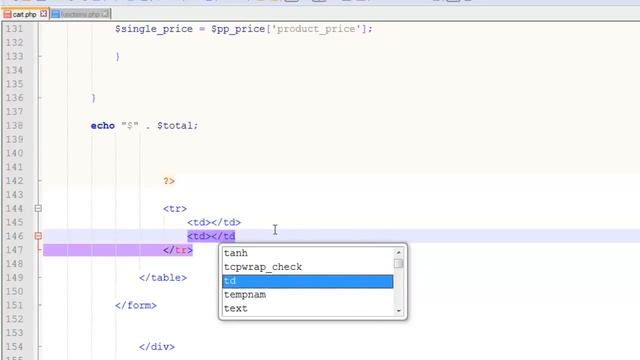This screenshot has width=640, height=360.
Task: Click line number 131 in the margin
Action: pos(14,29)
